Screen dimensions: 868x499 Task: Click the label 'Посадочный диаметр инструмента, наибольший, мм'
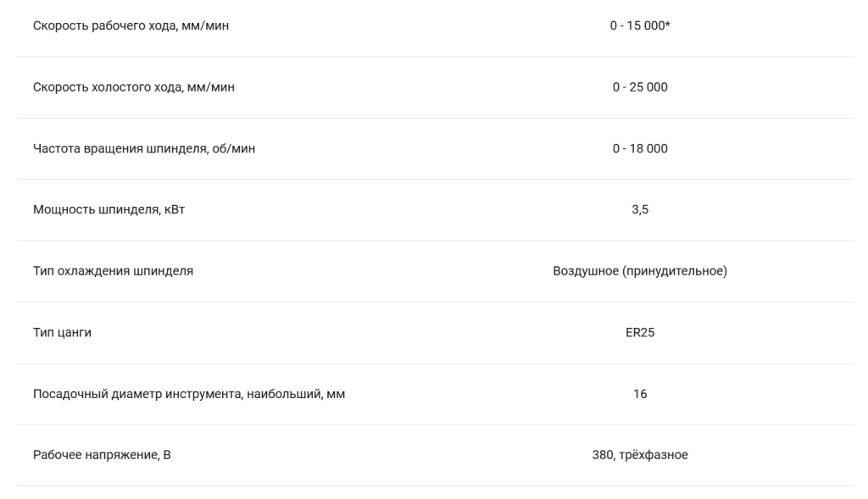[x=189, y=394]
